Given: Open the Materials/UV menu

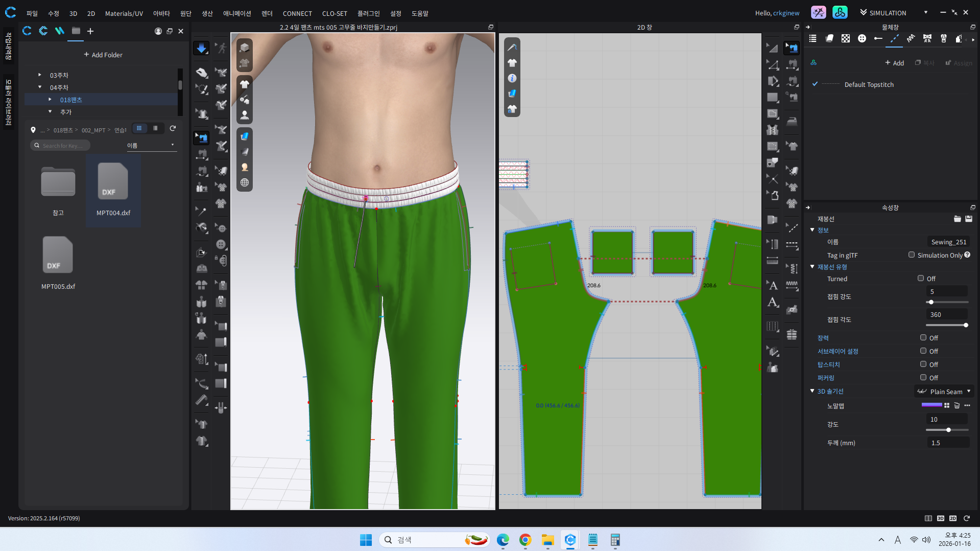Looking at the screenshot, I should point(124,13).
